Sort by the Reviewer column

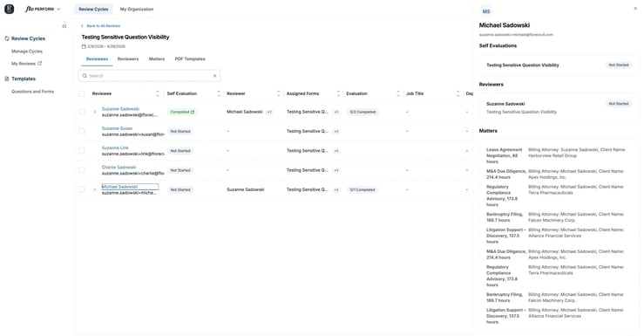[x=279, y=93]
